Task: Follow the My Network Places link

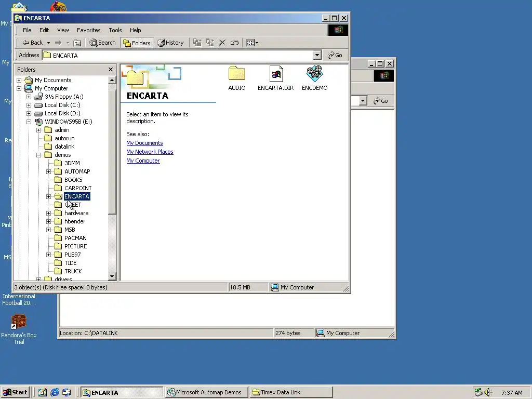Action: [150, 152]
